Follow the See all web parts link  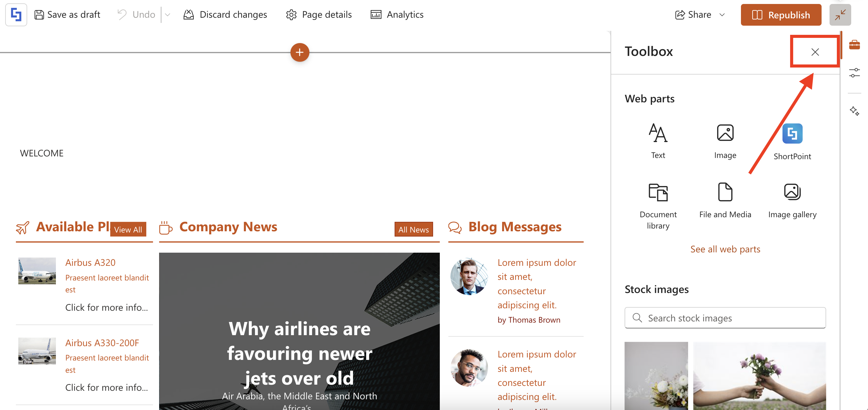click(x=725, y=249)
